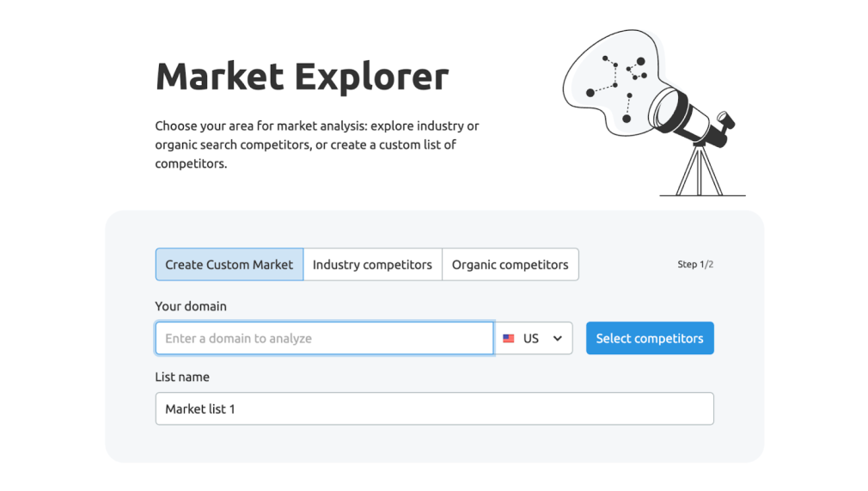Click the telescope illustration
868x491 pixels.
click(x=654, y=113)
